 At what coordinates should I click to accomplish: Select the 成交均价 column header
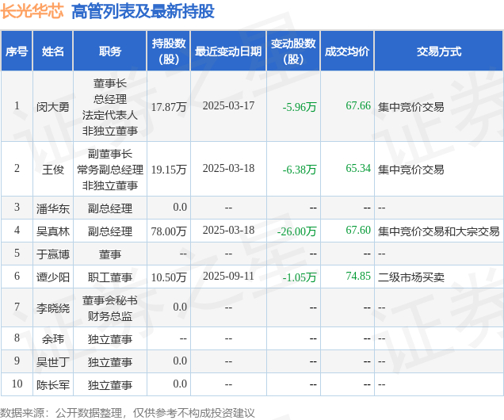(347, 52)
